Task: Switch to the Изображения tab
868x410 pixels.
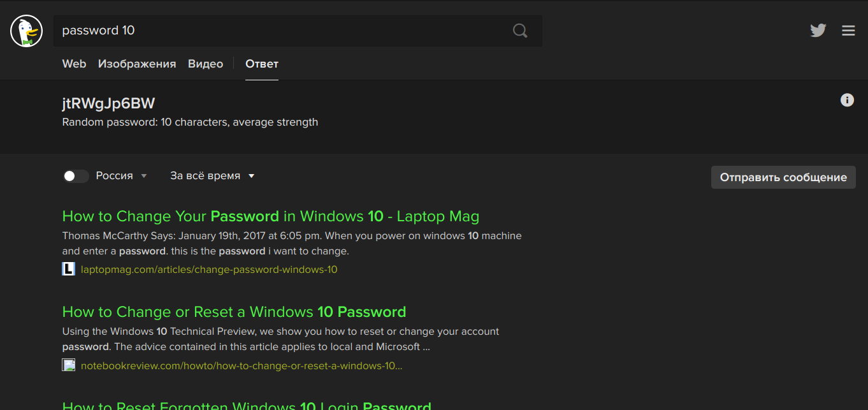Action: click(137, 64)
